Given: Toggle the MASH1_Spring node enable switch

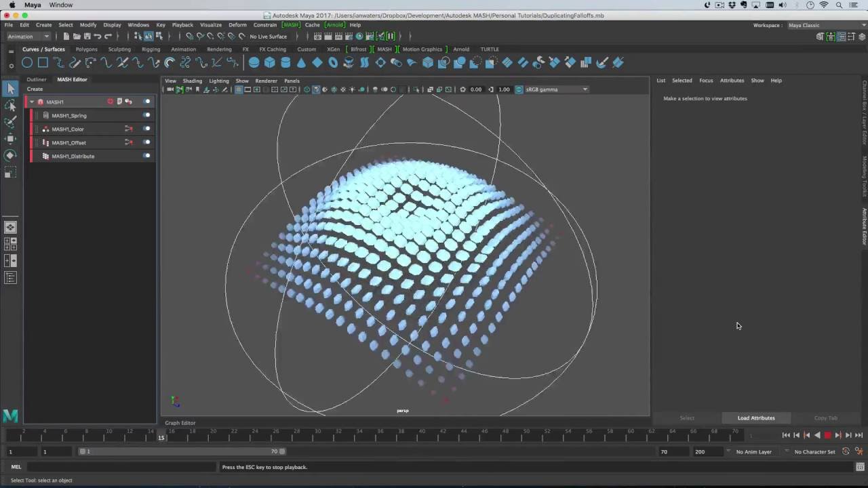Looking at the screenshot, I should (x=146, y=115).
